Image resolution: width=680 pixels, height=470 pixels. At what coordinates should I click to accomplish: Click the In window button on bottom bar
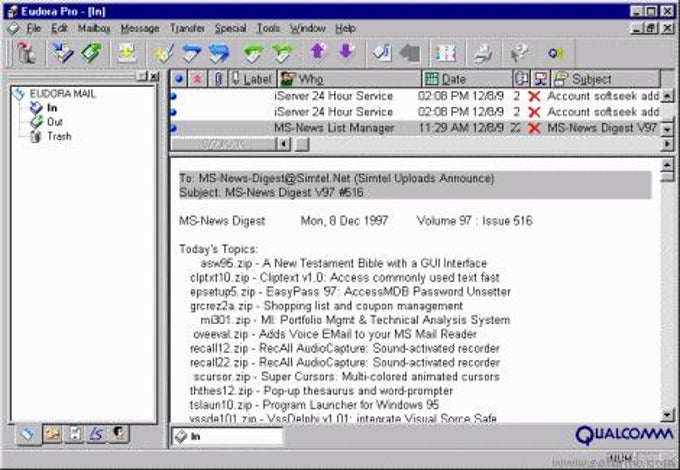tap(227, 436)
